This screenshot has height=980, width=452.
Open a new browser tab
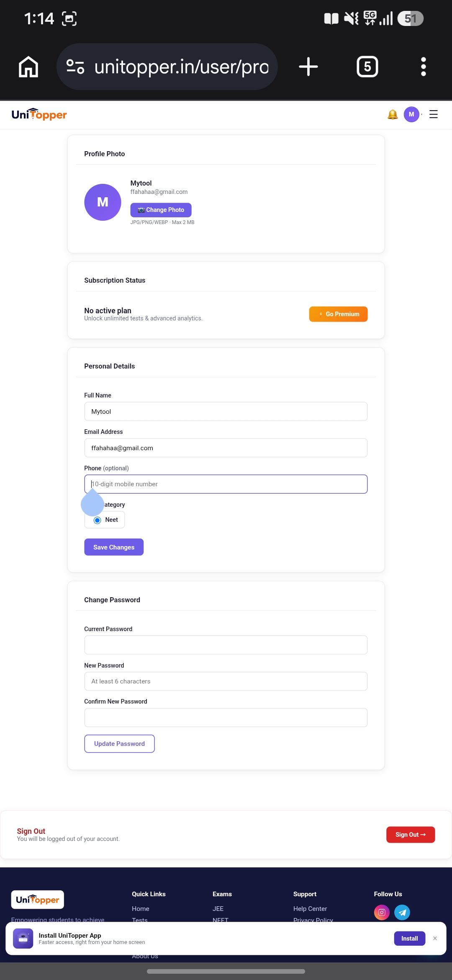click(308, 67)
